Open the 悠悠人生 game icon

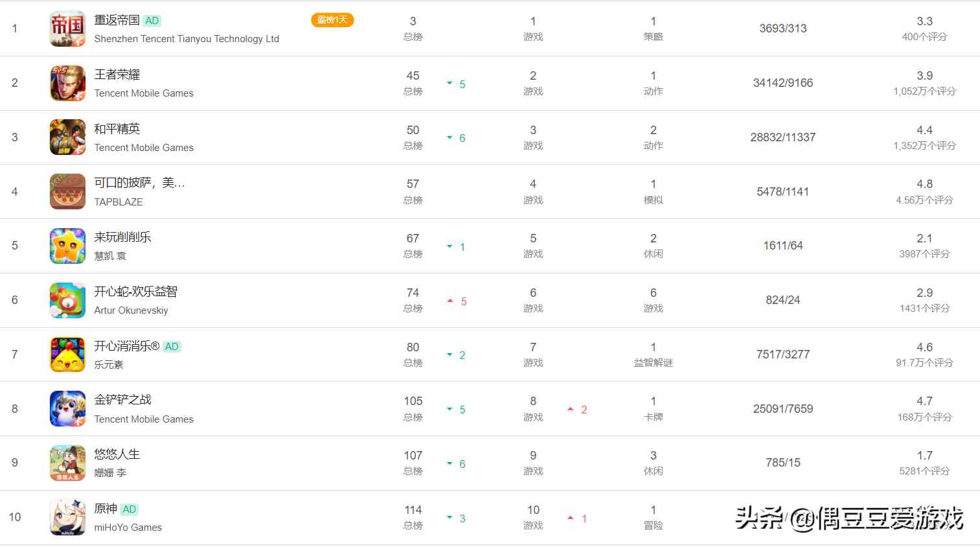tap(68, 463)
